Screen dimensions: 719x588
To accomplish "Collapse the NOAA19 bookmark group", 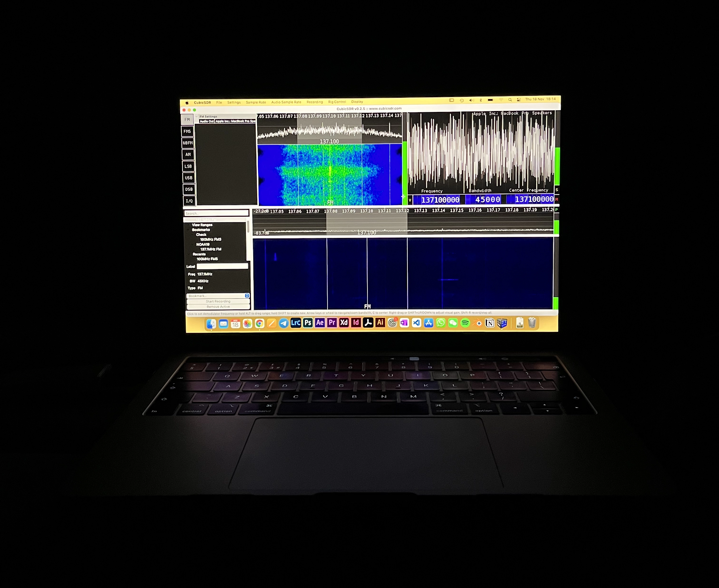I will tap(192, 245).
